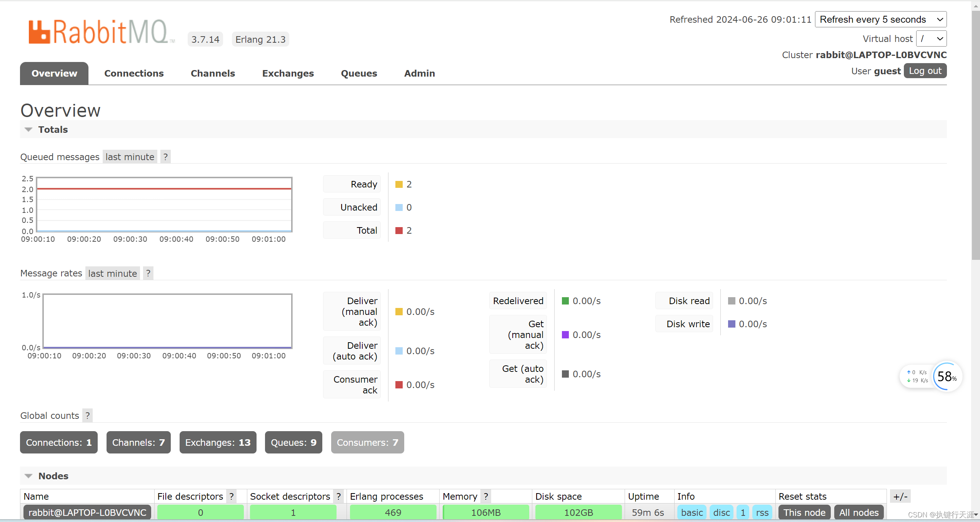Click the Queued messages chart
980x522 pixels.
point(164,204)
